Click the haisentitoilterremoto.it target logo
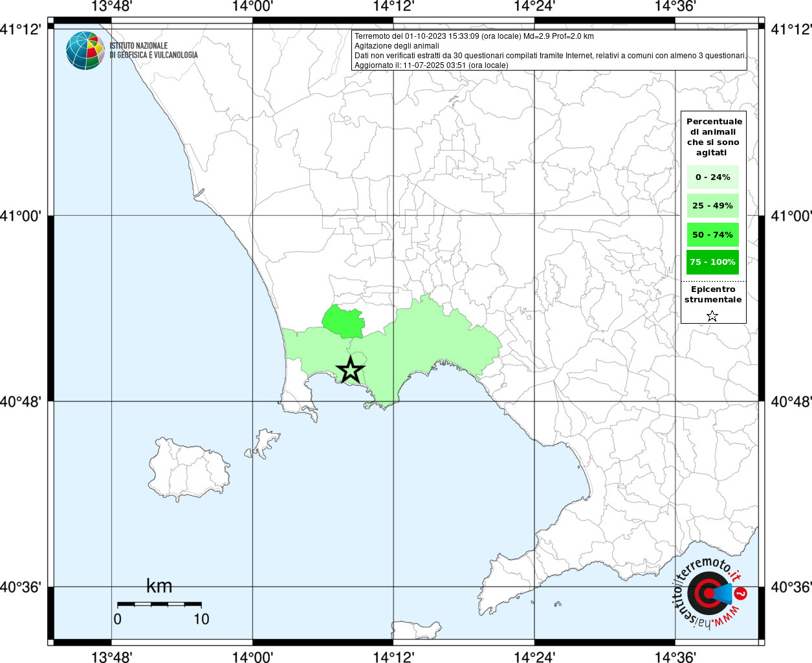This screenshot has width=812, height=663. click(708, 593)
